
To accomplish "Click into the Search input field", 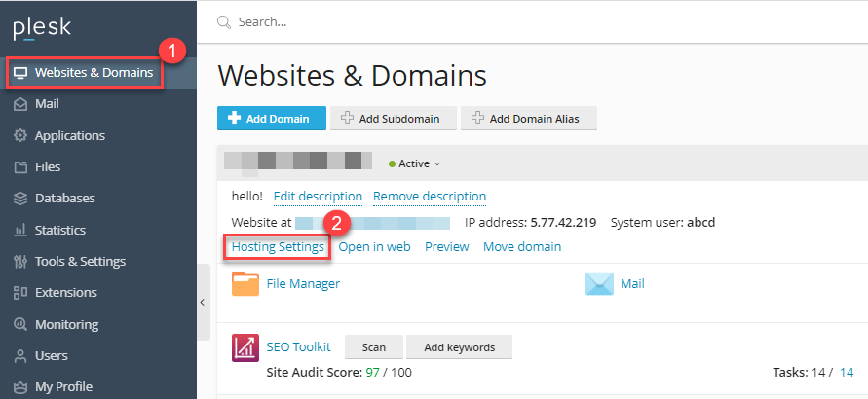I will [x=487, y=21].
